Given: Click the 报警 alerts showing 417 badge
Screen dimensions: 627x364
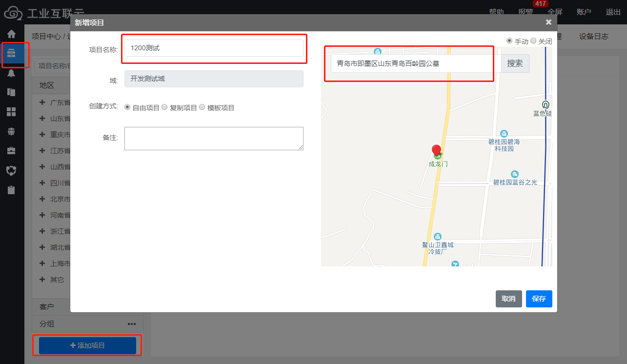Looking at the screenshot, I should (526, 12).
